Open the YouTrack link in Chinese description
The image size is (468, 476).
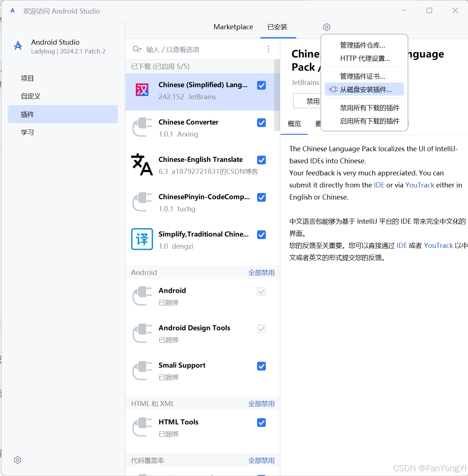pyautogui.click(x=438, y=246)
